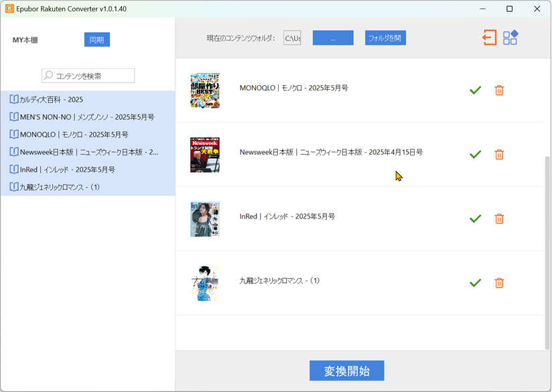This screenshot has width=552, height=392.
Task: Click book icon beside Newsweek日本版 in sidebar
Action: click(x=13, y=152)
